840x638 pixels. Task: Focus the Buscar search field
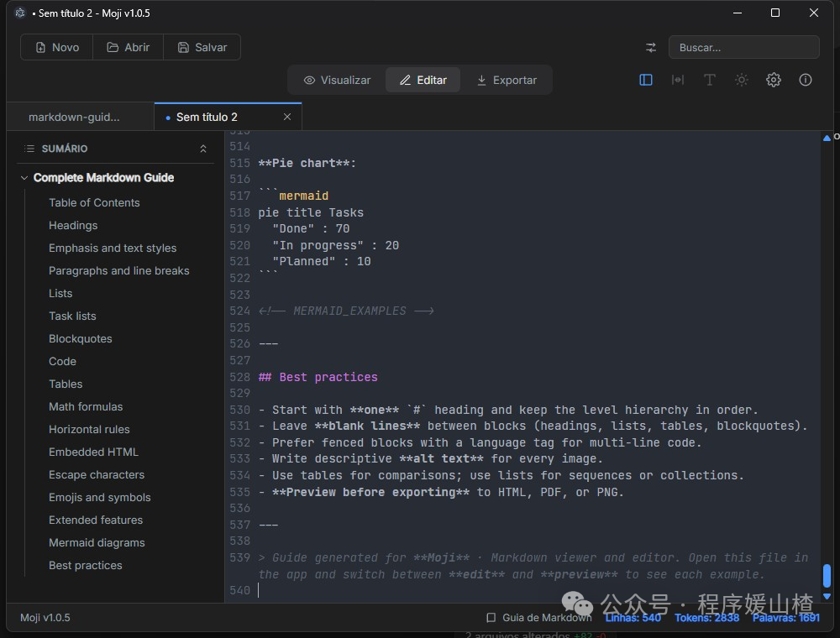pos(743,48)
